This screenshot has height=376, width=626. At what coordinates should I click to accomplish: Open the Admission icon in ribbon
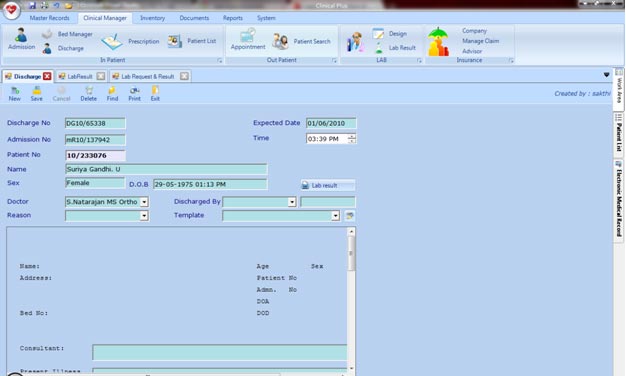[21, 39]
